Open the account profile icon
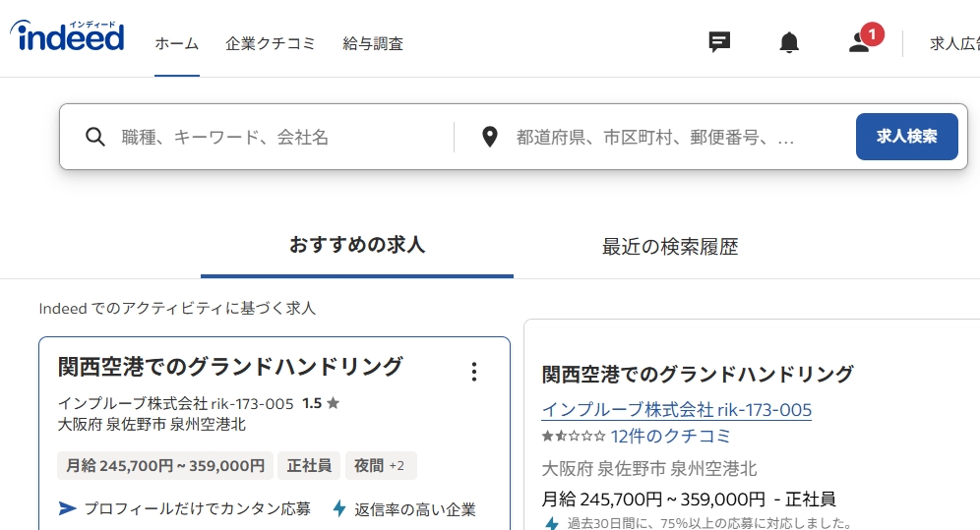The height and width of the screenshot is (530, 980). (x=859, y=42)
